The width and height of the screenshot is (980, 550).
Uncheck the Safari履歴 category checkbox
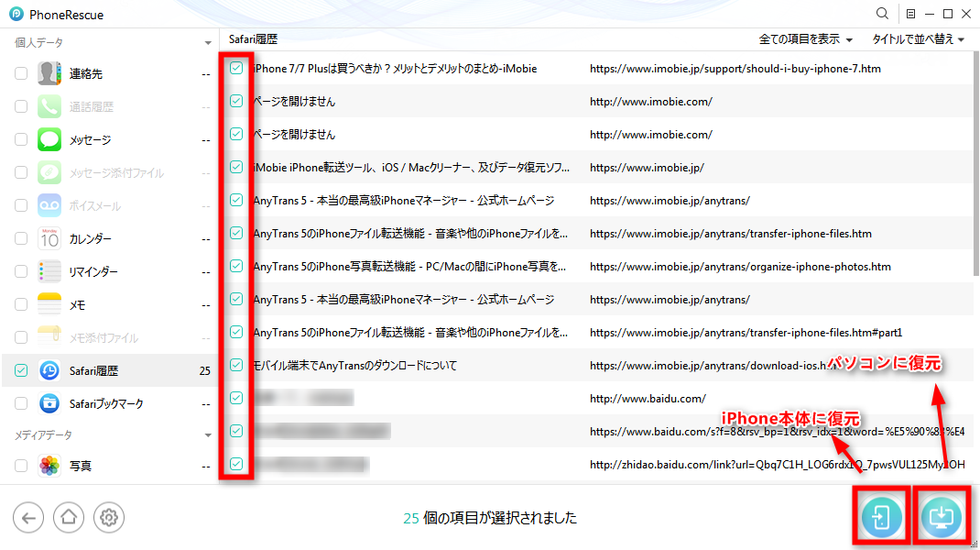click(x=21, y=370)
